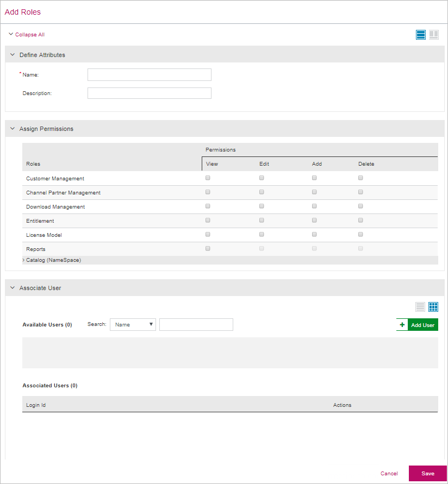This screenshot has width=448, height=484.
Task: Click the Description text field
Action: pos(149,93)
